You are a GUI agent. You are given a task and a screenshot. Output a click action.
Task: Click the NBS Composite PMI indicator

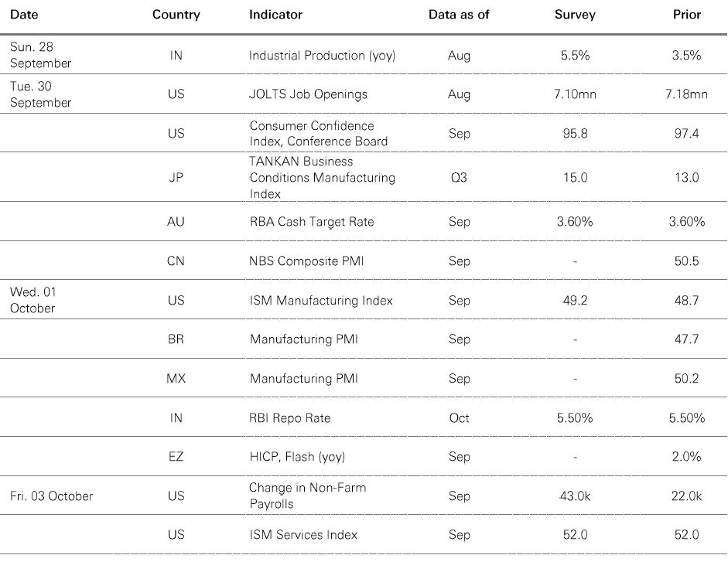306,261
